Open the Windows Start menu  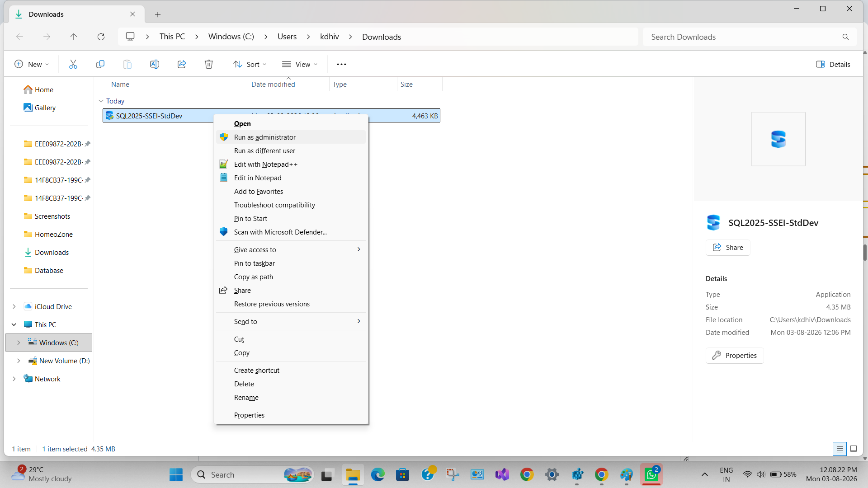click(176, 474)
